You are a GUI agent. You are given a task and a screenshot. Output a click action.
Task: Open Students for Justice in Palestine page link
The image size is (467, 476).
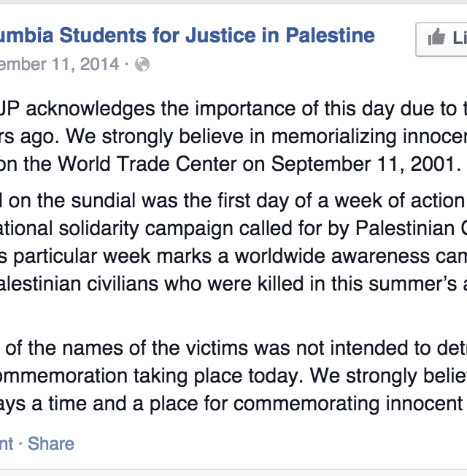click(188, 36)
